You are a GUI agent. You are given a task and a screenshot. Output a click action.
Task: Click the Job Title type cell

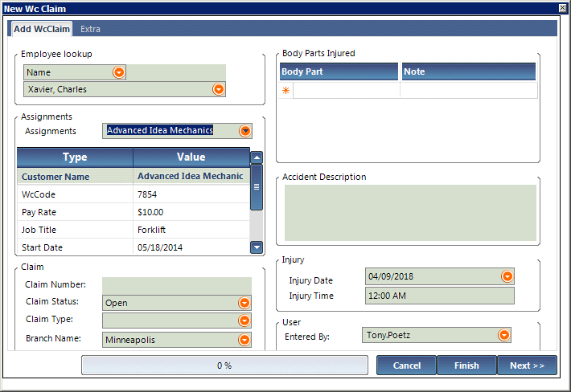tap(75, 230)
